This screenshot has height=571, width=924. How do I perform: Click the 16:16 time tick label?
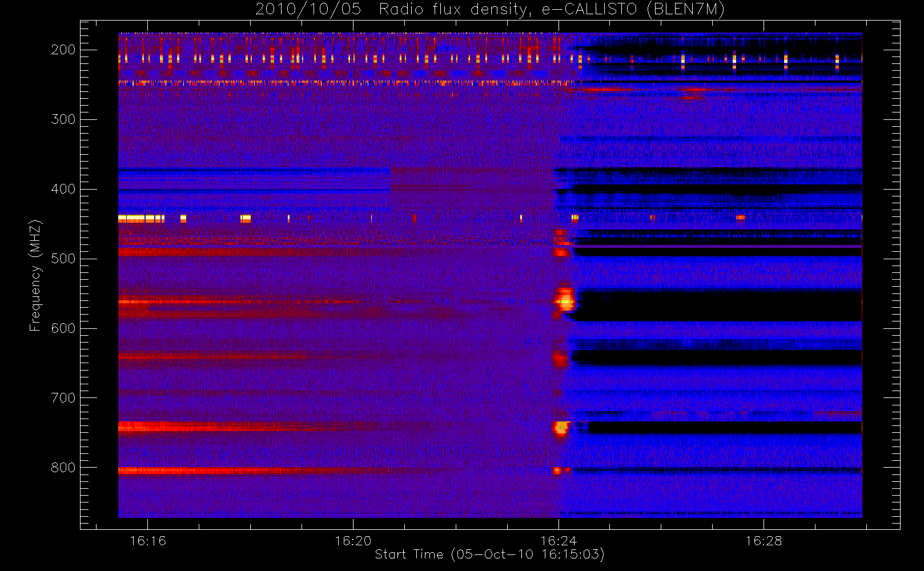tap(148, 541)
